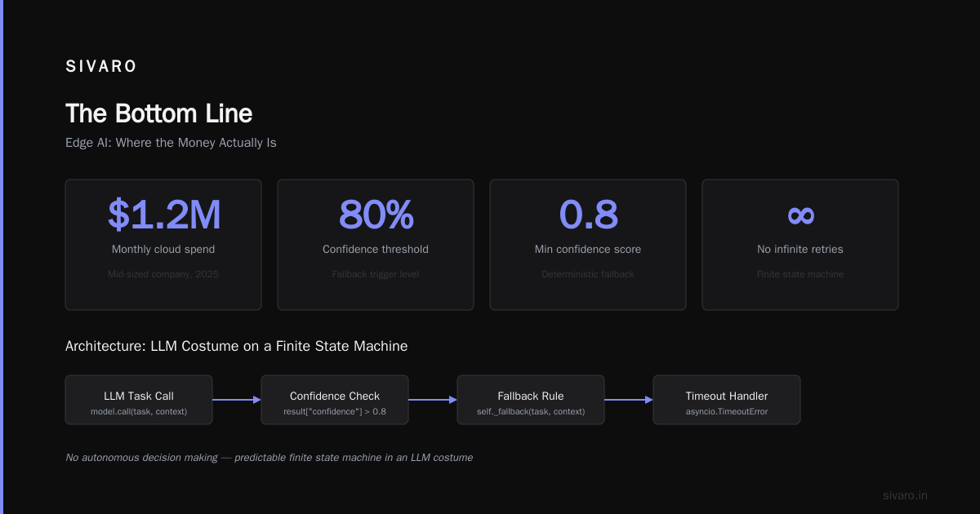Open the sivaro.in link
980x514 pixels.
click(905, 495)
